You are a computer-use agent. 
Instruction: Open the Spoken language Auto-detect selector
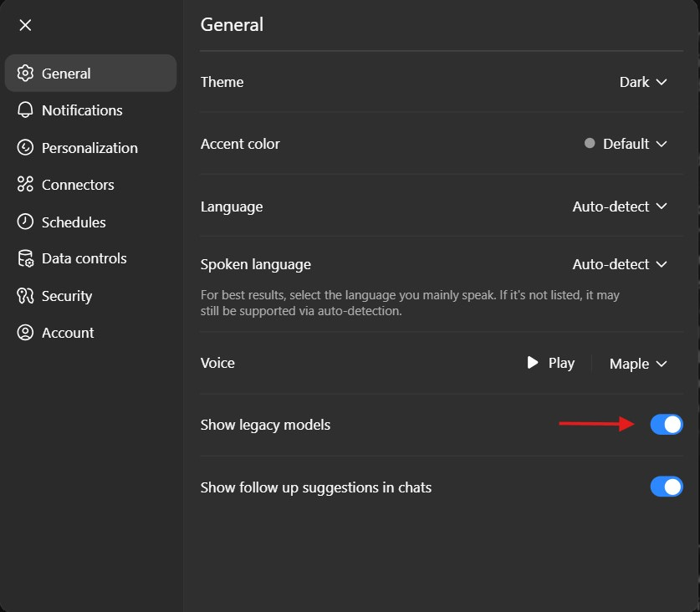coord(620,264)
